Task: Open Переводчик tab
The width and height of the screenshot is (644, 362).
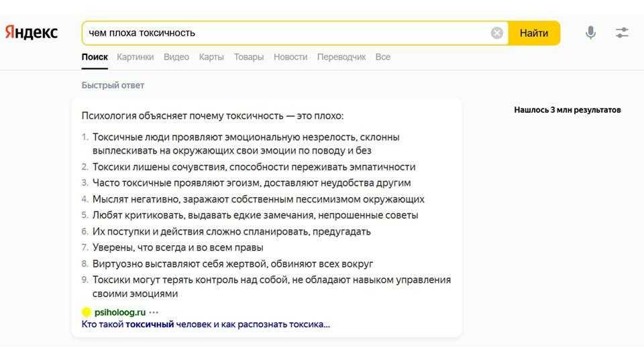Action: (x=341, y=57)
